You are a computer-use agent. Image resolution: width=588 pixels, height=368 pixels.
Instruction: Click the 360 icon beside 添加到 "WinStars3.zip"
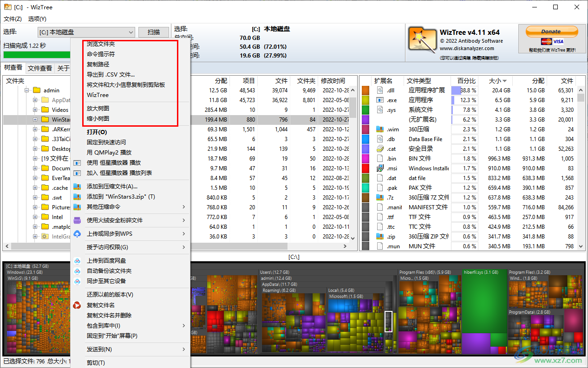pos(78,197)
